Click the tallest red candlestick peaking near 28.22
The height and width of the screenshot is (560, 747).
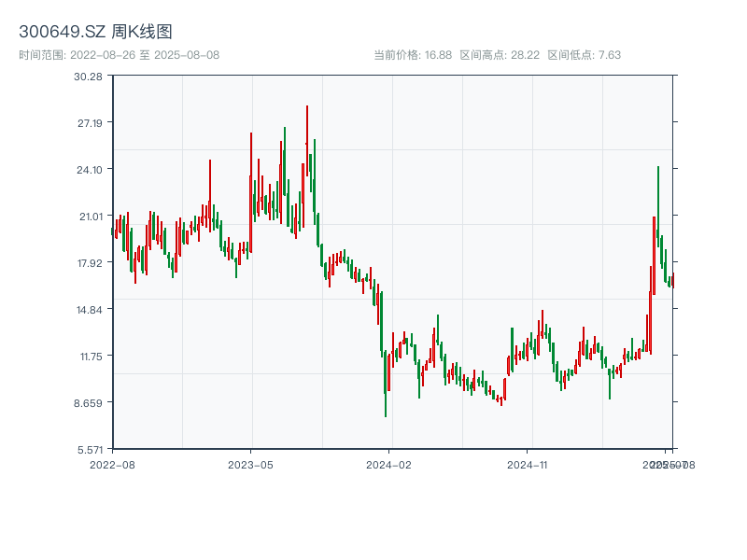[x=307, y=141]
